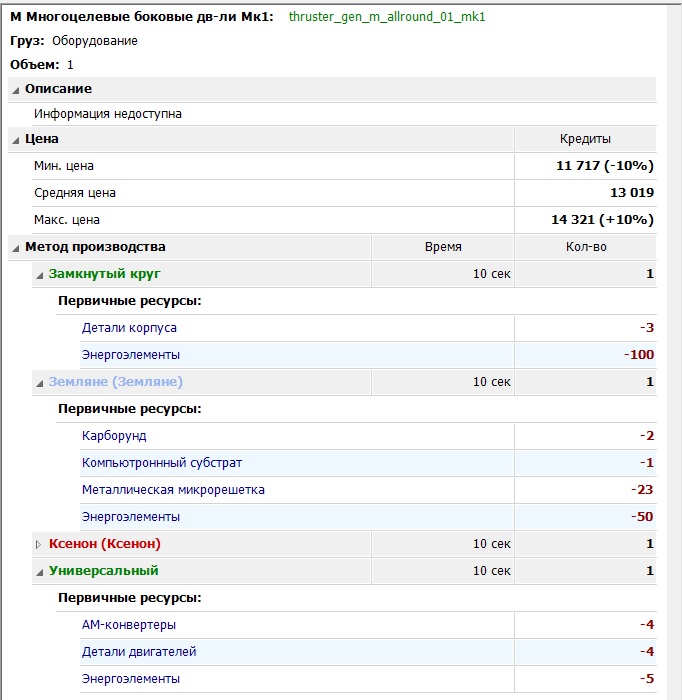Collapse the Цена section arrow

(x=16, y=139)
